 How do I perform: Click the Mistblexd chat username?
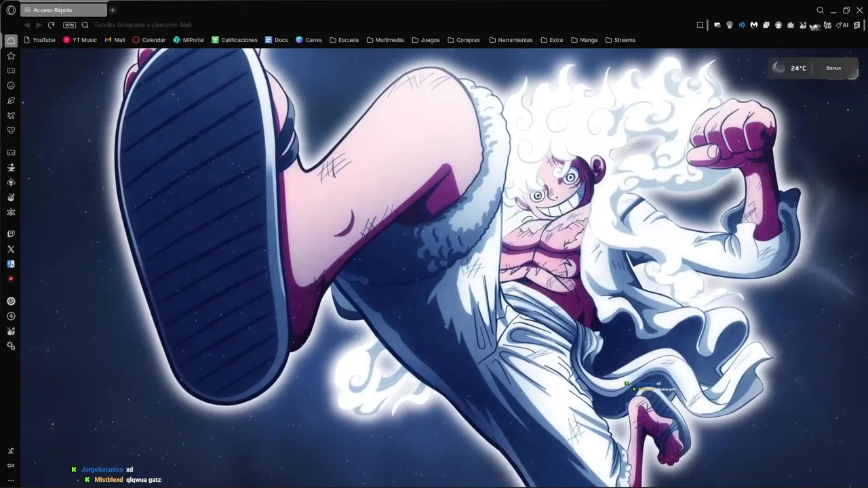108,480
